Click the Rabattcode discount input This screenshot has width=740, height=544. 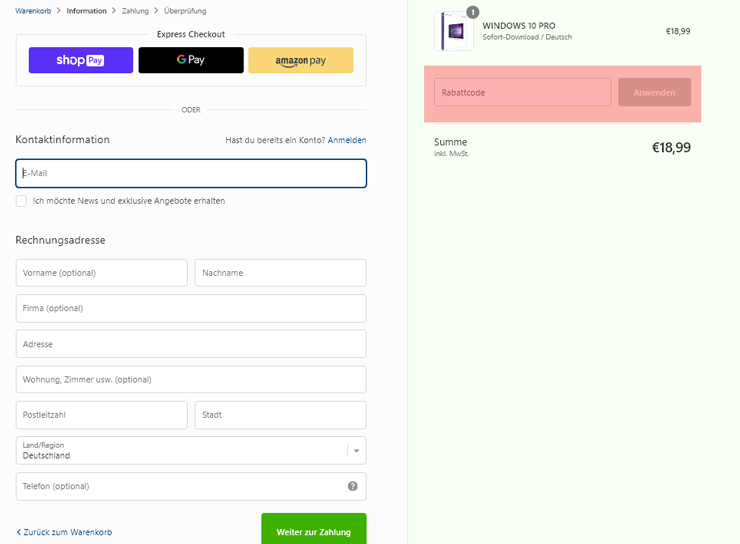pos(522,92)
